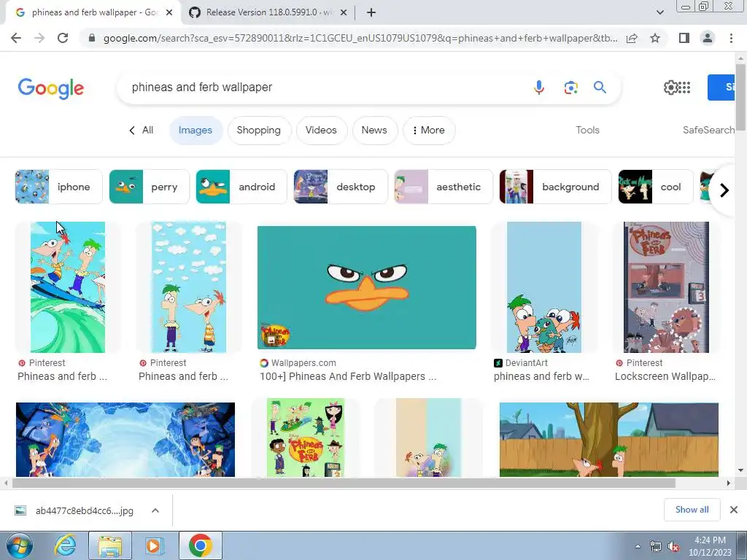Open the green character collage image

click(x=306, y=437)
